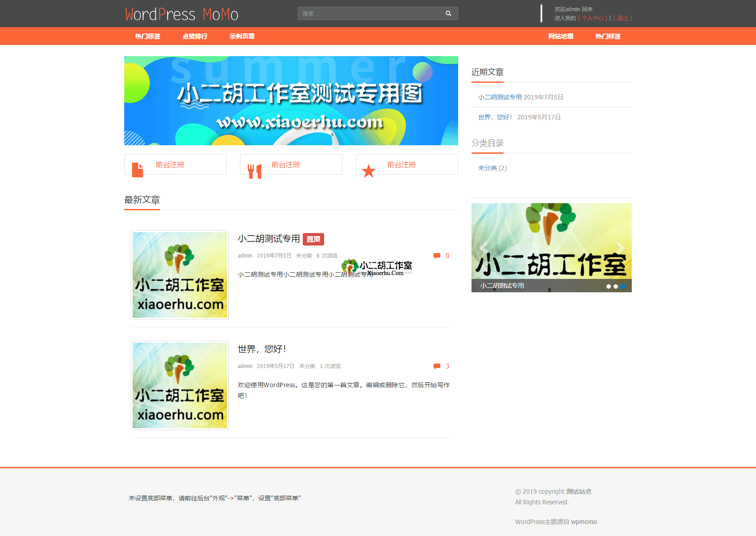Open 点赞排行 in the navigation bar
Image resolution: width=756 pixels, height=536 pixels.
pyautogui.click(x=195, y=37)
